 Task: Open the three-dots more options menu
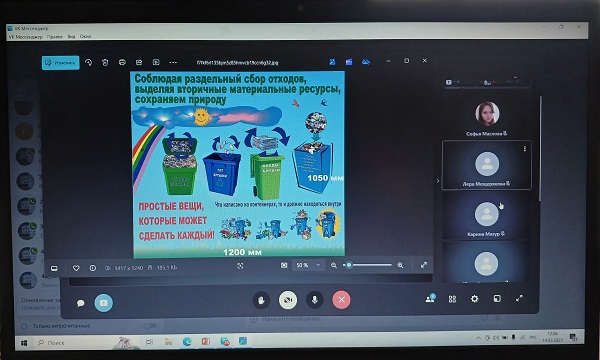(173, 62)
